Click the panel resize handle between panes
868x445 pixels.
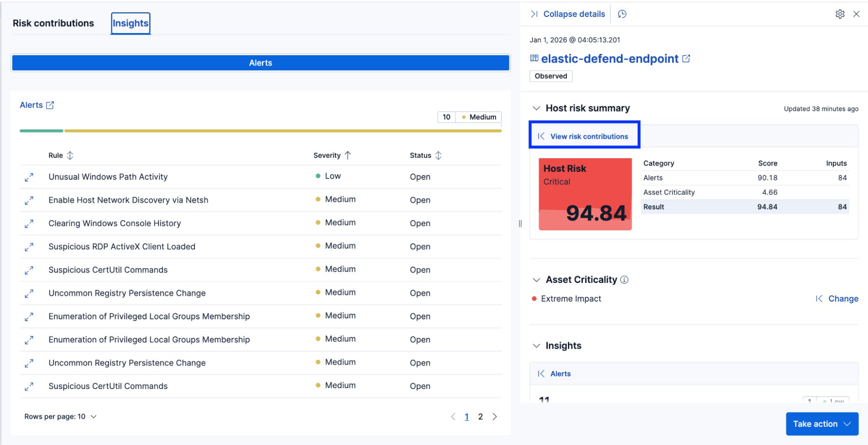(x=520, y=223)
